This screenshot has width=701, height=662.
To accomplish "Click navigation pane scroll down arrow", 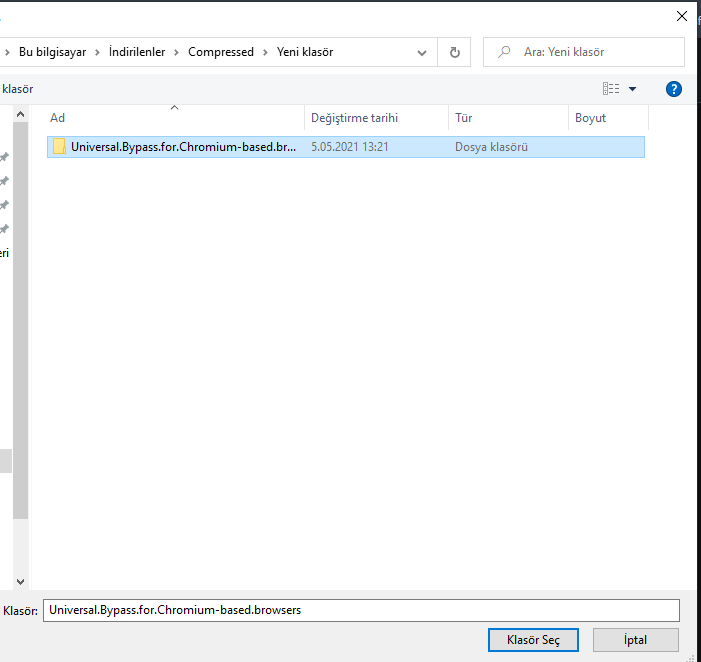I will (20, 581).
